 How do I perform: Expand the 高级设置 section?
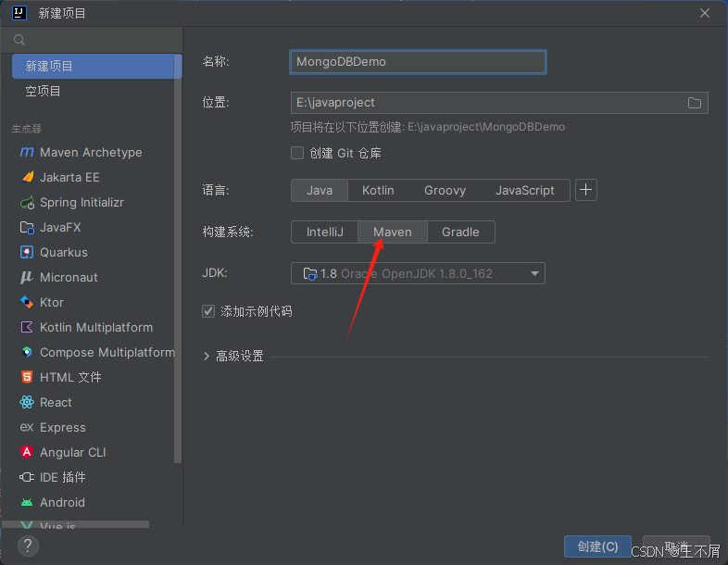point(233,356)
